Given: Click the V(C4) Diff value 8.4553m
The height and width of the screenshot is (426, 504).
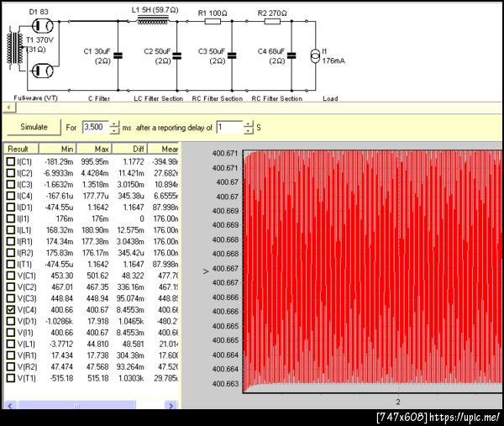Looking at the screenshot, I should (130, 309).
